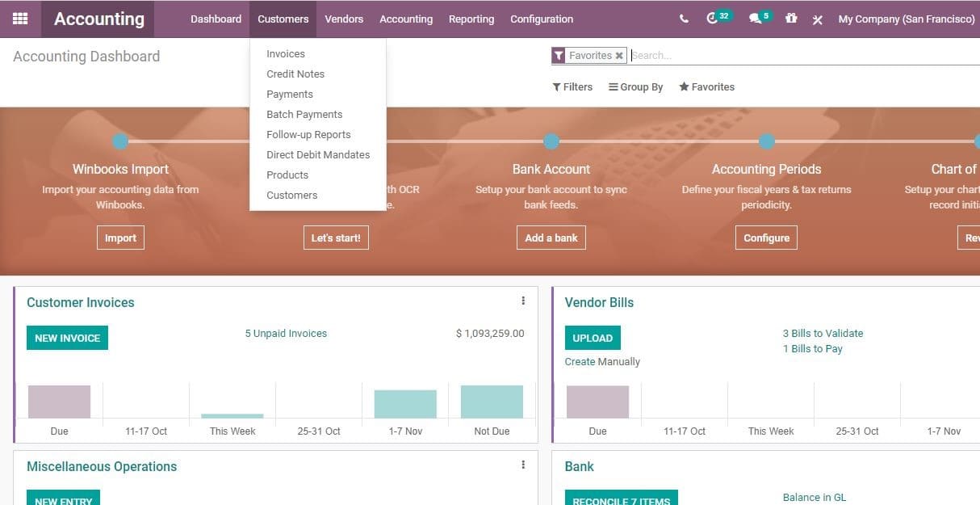Remove the Favorites search filter
This screenshot has height=505, width=980.
(619, 55)
